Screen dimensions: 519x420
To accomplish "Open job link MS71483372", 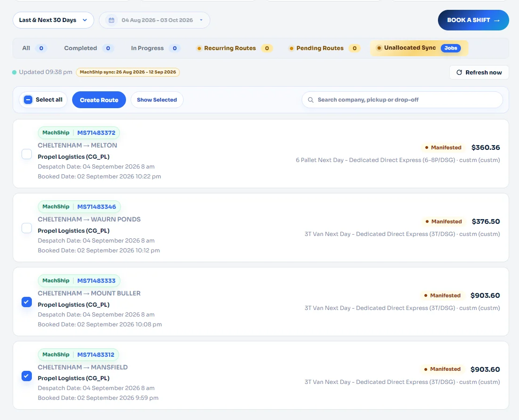I will click(x=96, y=133).
